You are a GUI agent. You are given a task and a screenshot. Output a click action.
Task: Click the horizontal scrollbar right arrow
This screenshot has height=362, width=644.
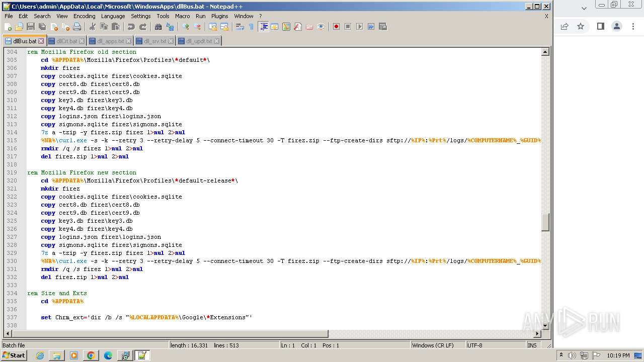pos(537,333)
